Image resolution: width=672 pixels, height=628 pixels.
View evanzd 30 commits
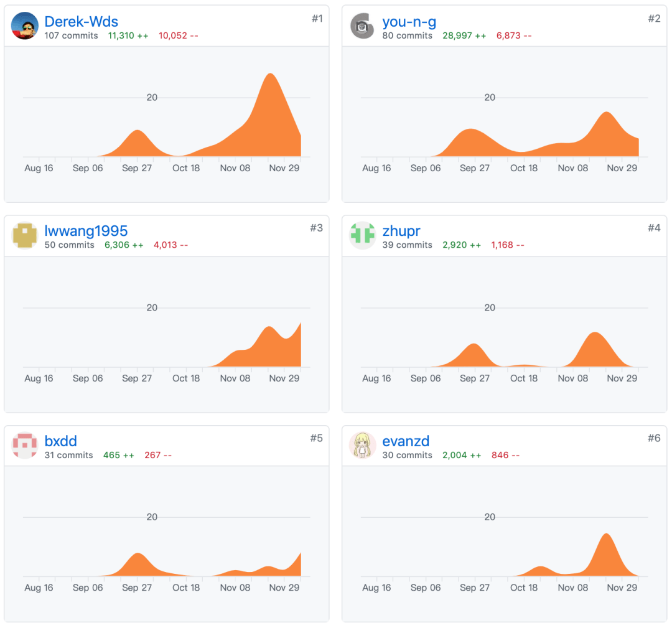407,455
